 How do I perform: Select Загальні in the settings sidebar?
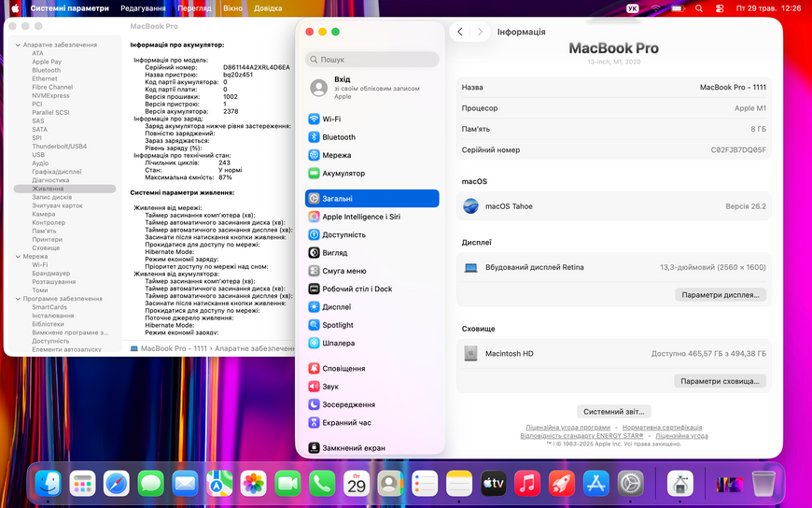click(371, 199)
